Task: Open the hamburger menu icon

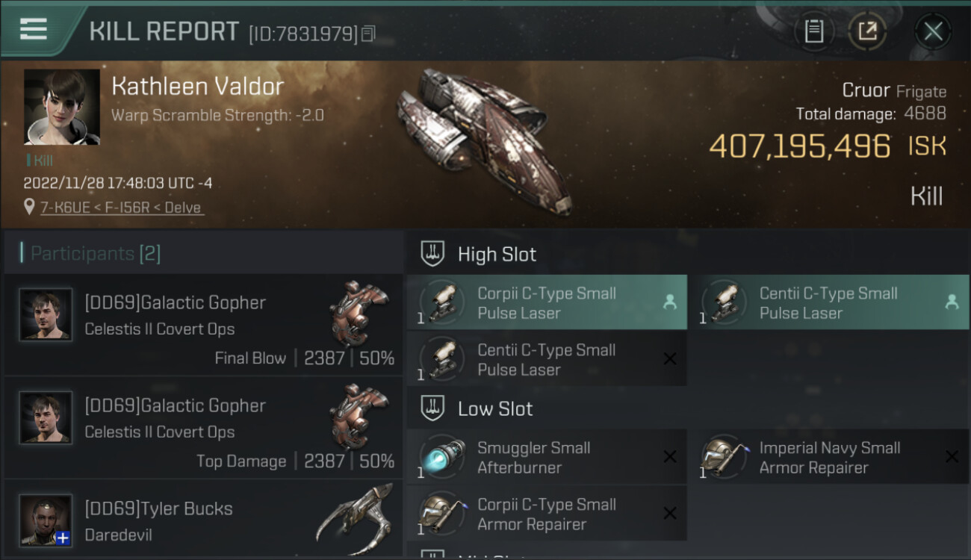Action: (34, 29)
